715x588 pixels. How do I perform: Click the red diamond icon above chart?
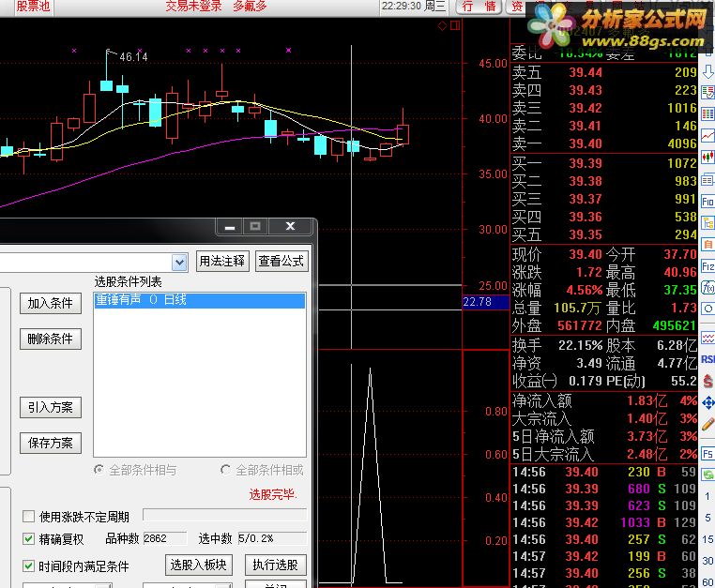pyautogui.click(x=442, y=25)
